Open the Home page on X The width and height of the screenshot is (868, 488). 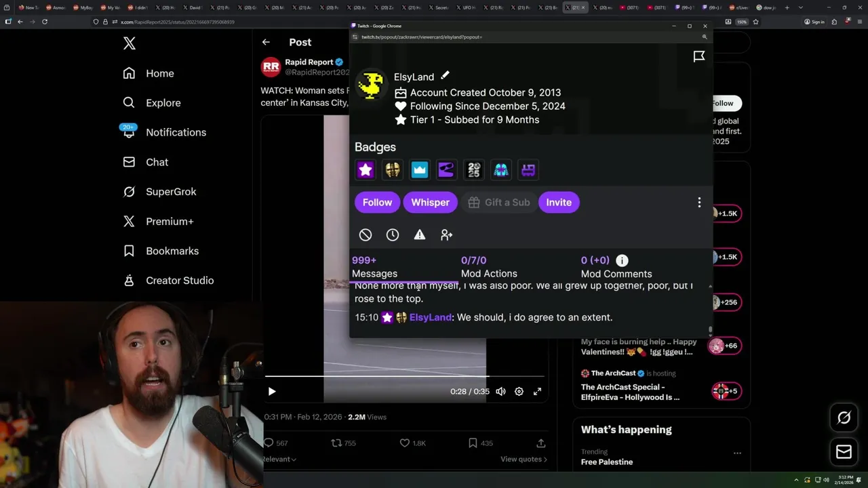[x=149, y=73]
